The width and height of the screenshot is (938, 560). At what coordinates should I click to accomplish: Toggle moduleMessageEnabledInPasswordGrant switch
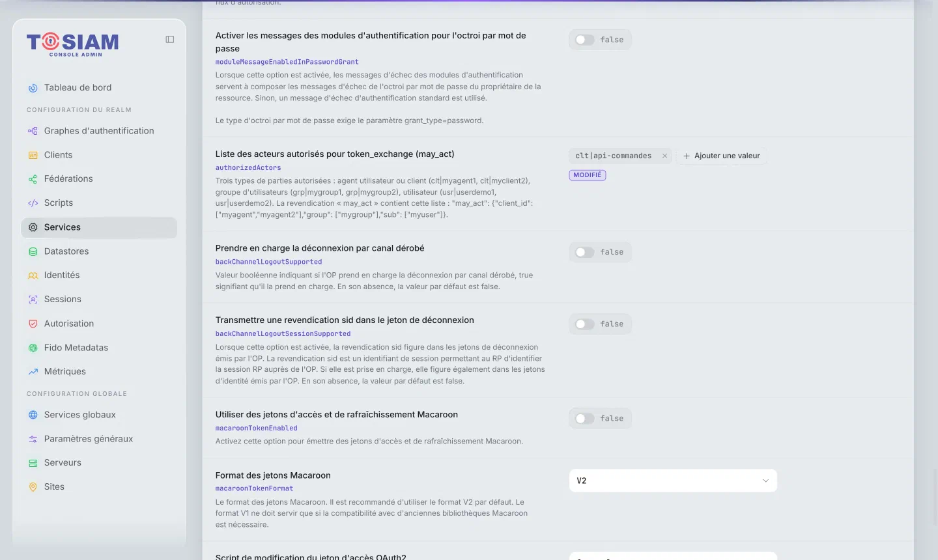pos(585,40)
